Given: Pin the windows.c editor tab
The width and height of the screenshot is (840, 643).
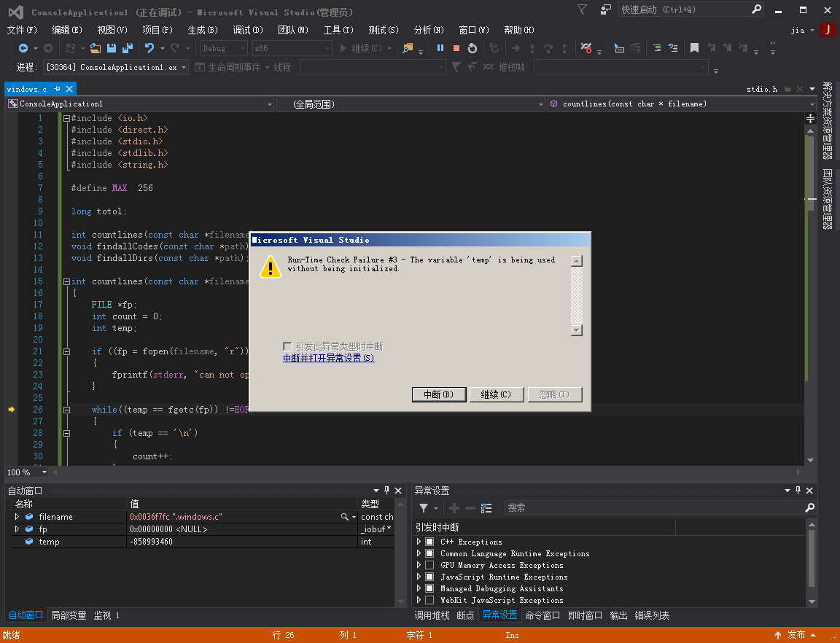Looking at the screenshot, I should coord(58,89).
